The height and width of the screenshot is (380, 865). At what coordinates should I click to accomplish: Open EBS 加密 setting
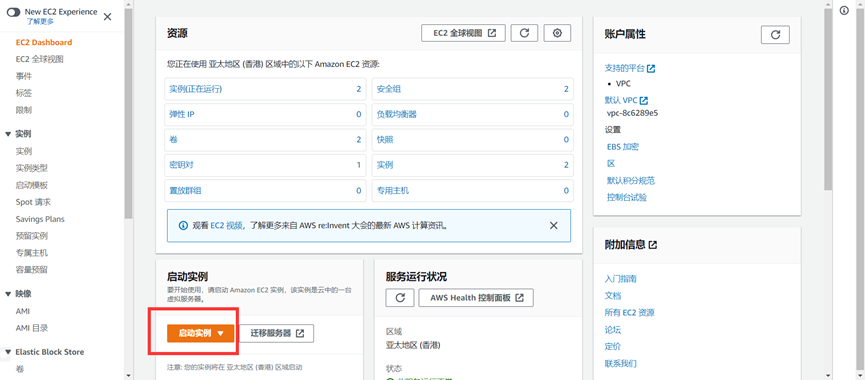[623, 147]
